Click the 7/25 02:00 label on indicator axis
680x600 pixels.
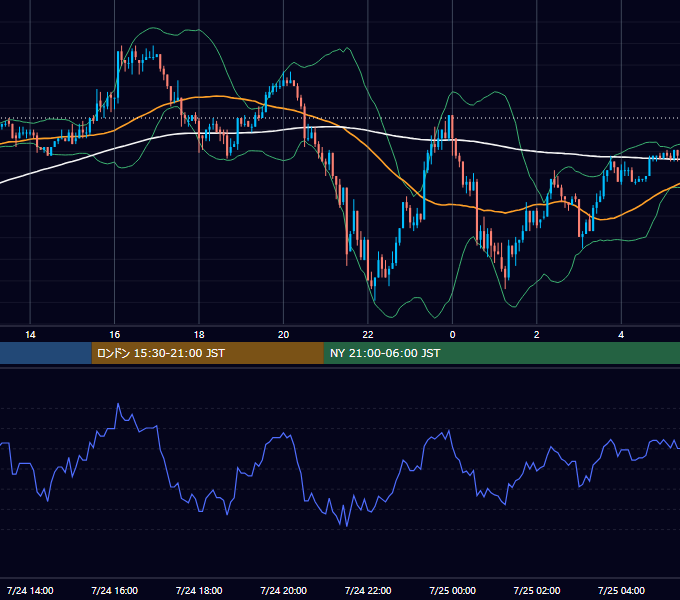coord(536,590)
